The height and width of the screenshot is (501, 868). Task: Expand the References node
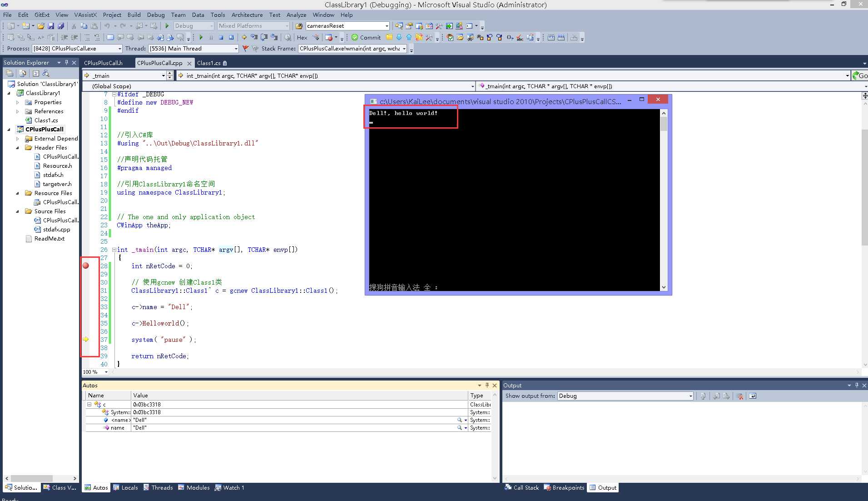(x=18, y=111)
